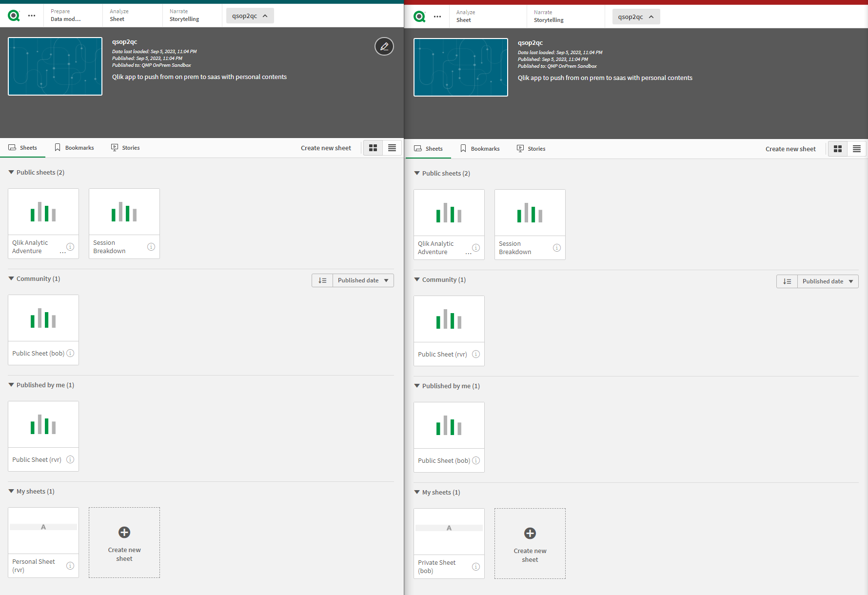Select the Stories tab in right window

pos(531,149)
